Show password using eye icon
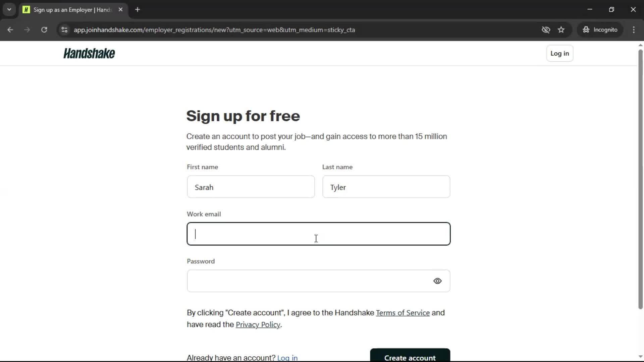Screen dimensions: 644x362 click(437, 281)
